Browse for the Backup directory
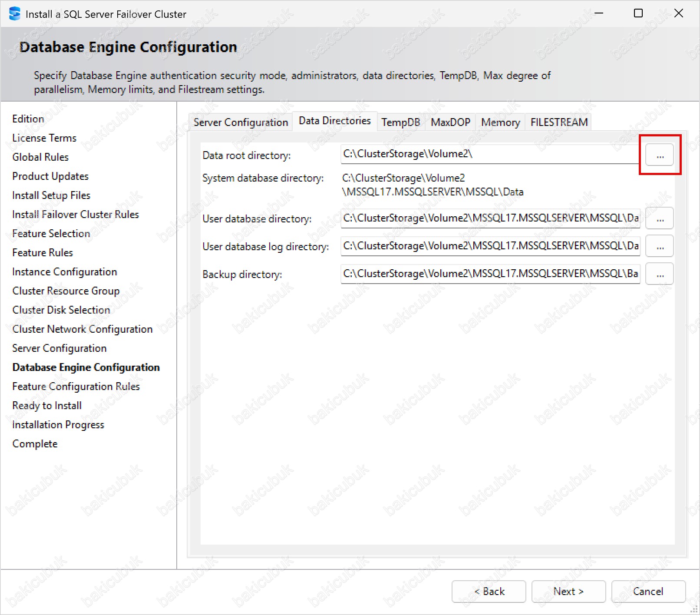 pos(659,274)
